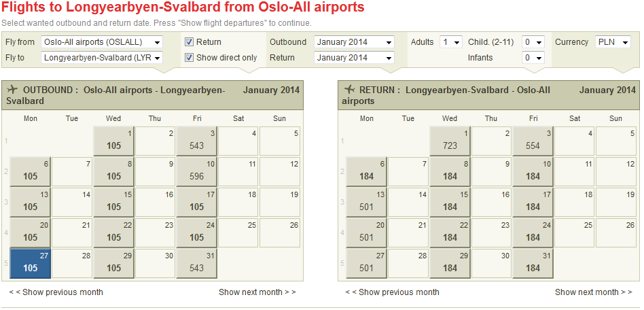Screen dimensions: 644x310
Task: Click empty outbound cell January 2
Action: 156,141
